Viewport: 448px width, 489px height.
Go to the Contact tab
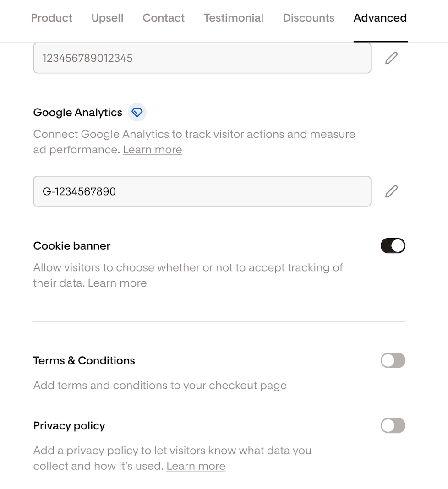click(164, 18)
